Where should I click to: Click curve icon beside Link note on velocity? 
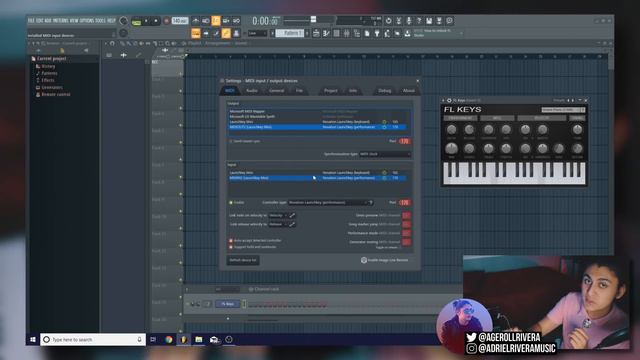click(x=292, y=216)
